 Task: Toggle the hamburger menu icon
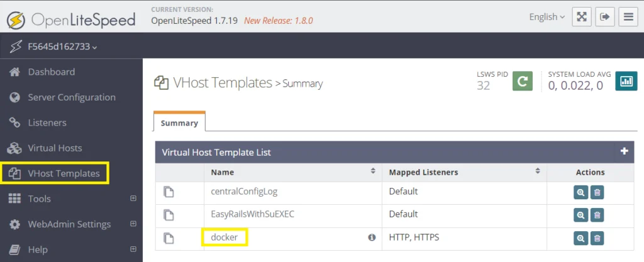(628, 17)
